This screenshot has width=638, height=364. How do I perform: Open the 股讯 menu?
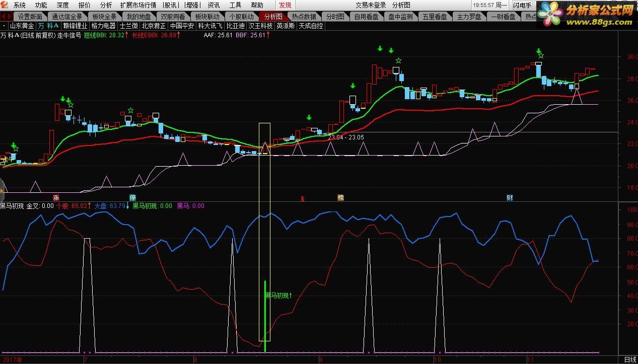(170, 5)
